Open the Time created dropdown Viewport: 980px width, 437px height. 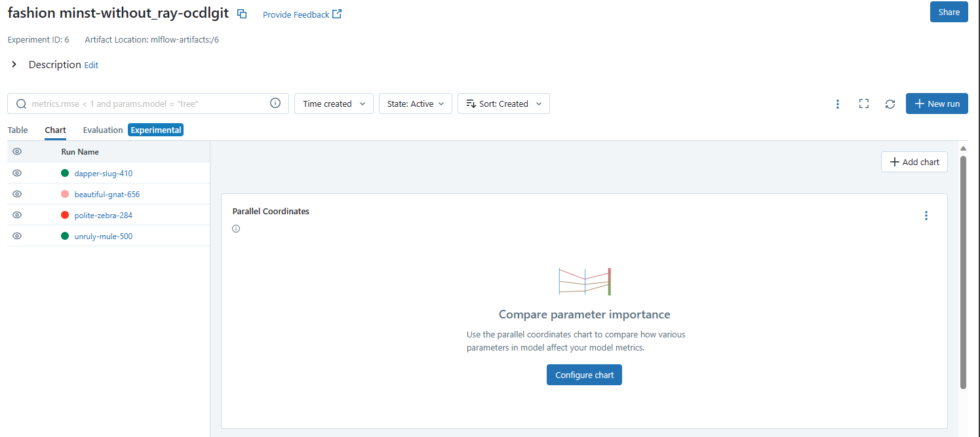point(334,104)
